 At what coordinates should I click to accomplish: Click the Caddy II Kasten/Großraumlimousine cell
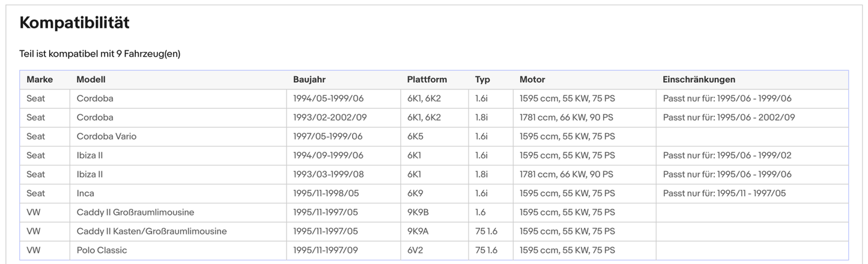(x=151, y=231)
